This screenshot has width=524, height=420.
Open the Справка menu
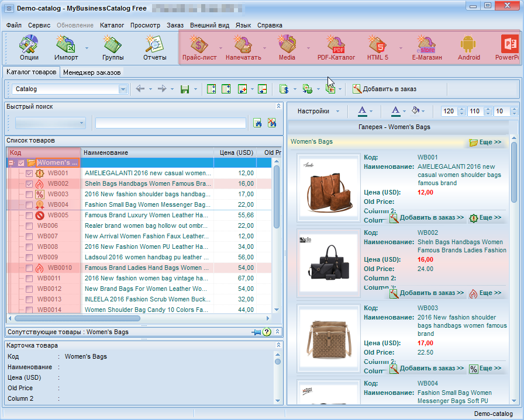pyautogui.click(x=270, y=25)
